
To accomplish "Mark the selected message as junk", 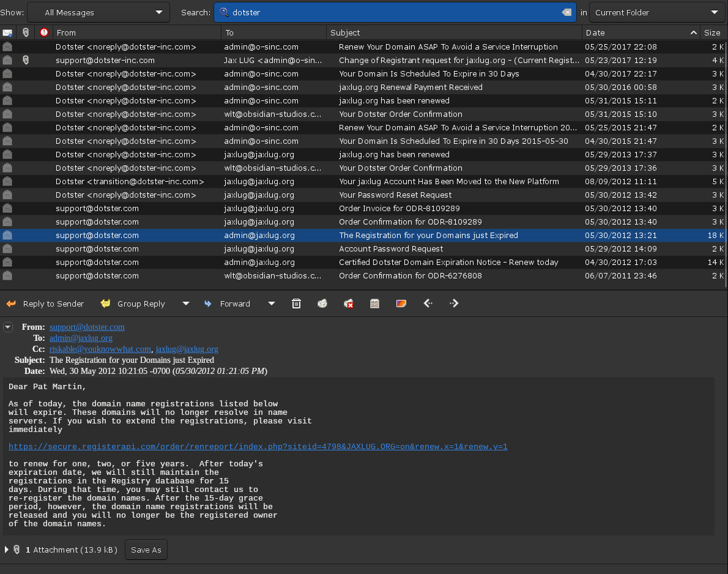I will (x=322, y=303).
